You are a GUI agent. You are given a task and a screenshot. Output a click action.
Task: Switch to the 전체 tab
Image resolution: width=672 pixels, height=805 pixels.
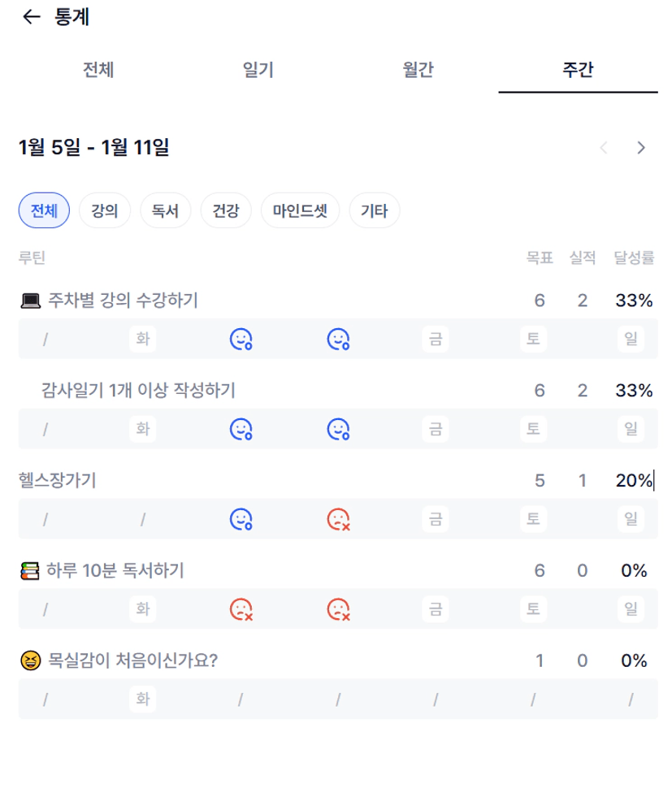[98, 70]
